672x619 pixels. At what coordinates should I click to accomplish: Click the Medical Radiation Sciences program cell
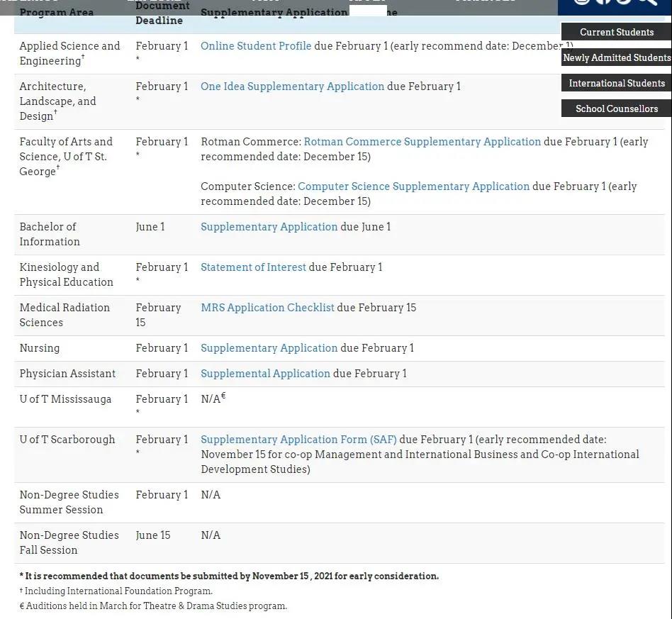click(65, 315)
